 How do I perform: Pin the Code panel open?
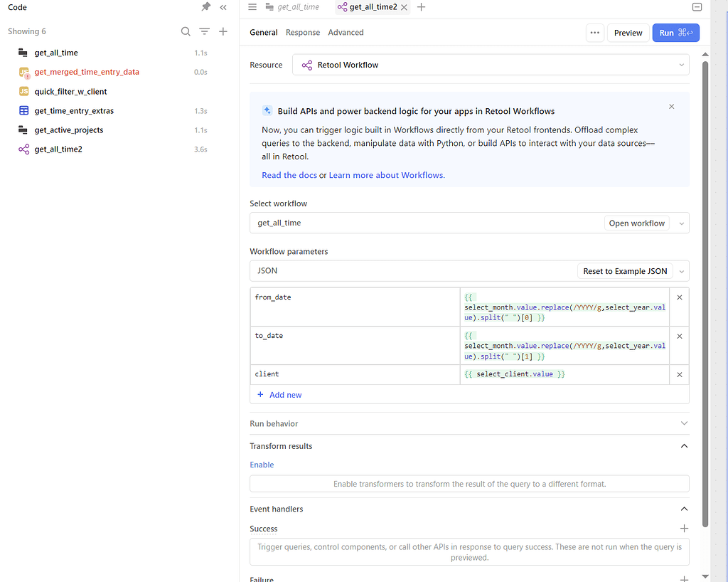[x=205, y=7]
